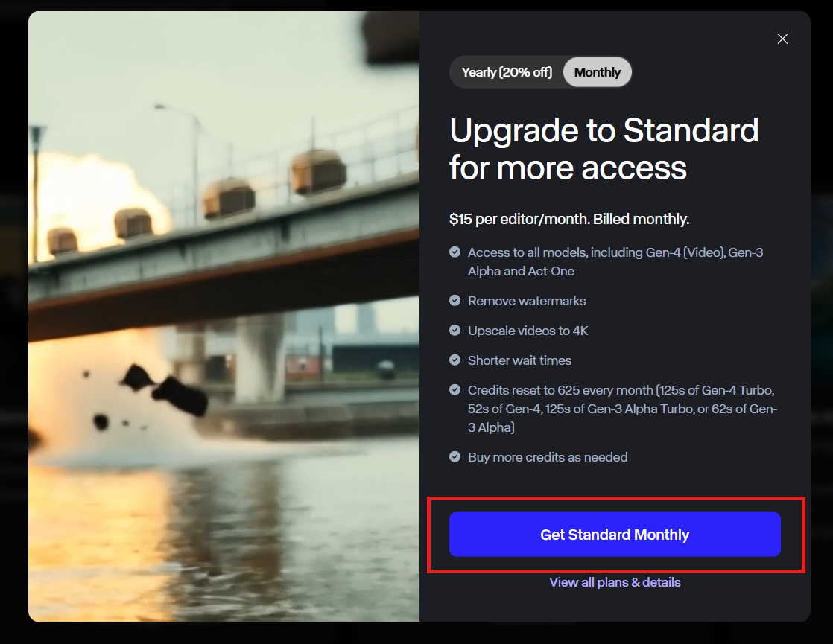Switch billing to Yearly (20% off)
Viewport: 833px width, 644px height.
click(x=507, y=72)
